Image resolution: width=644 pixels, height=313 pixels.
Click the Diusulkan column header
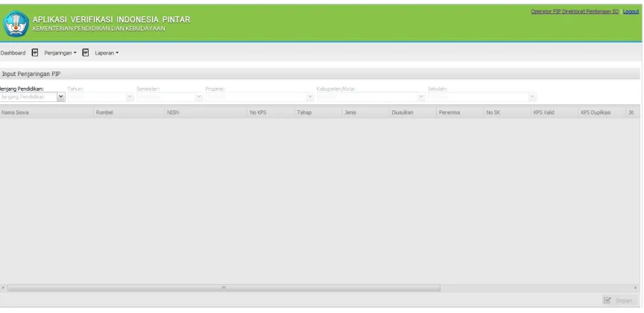click(413, 113)
